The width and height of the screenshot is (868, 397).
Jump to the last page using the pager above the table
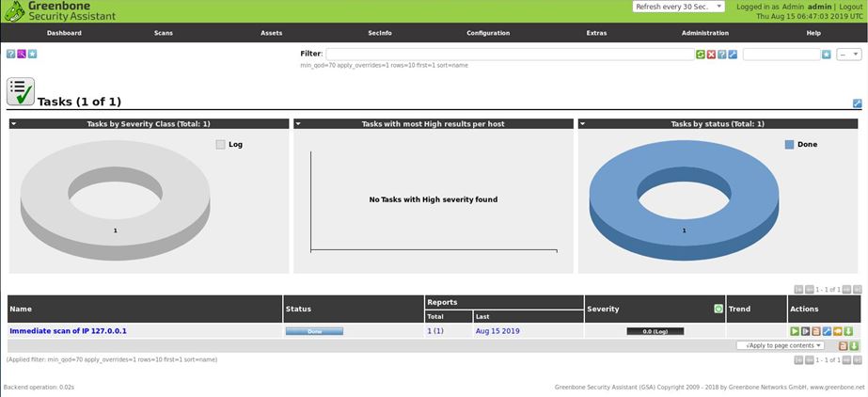[x=858, y=289]
